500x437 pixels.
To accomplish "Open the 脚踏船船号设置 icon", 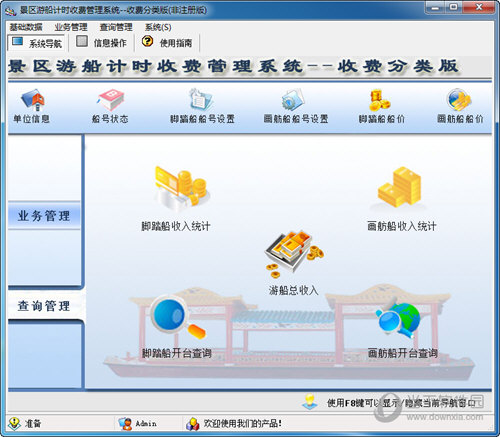I will coord(202,99).
